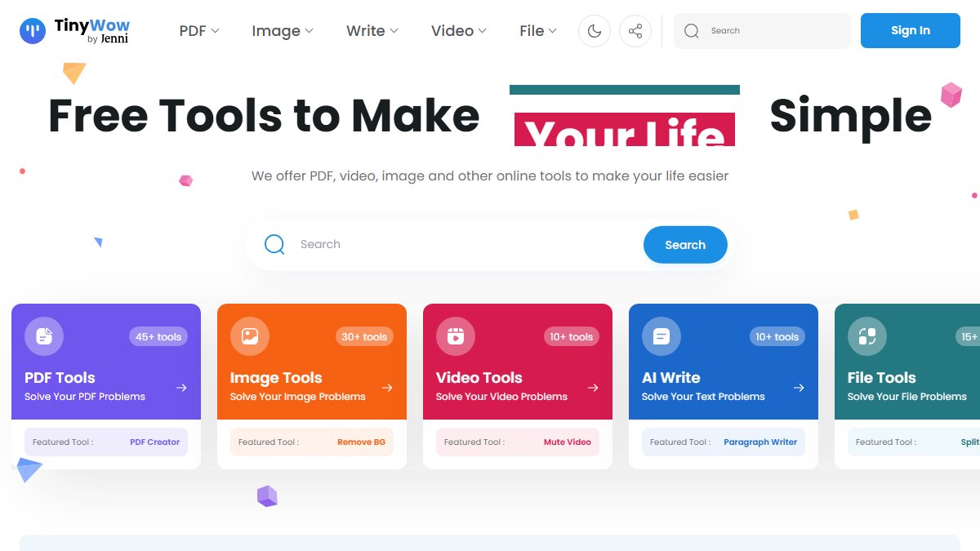Click the arrow on the Video Tools card
Screen dimensions: 980x551
(x=593, y=388)
